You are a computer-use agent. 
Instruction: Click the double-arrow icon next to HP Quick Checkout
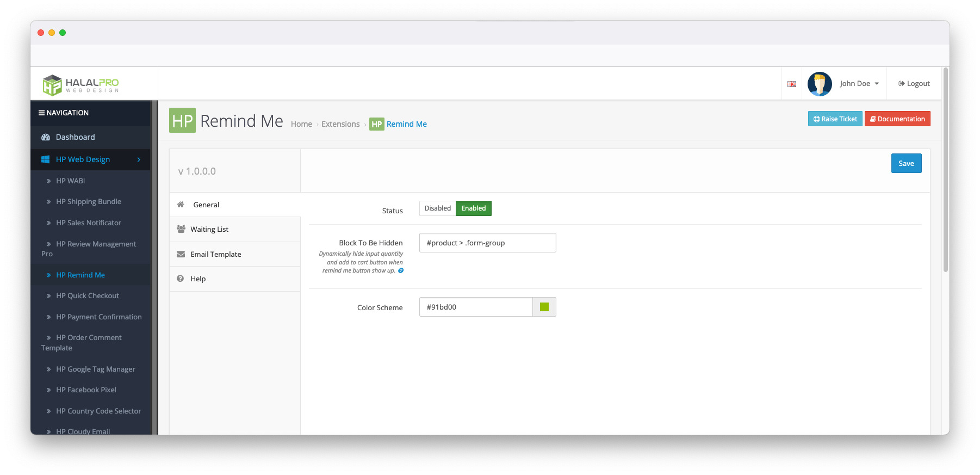48,296
